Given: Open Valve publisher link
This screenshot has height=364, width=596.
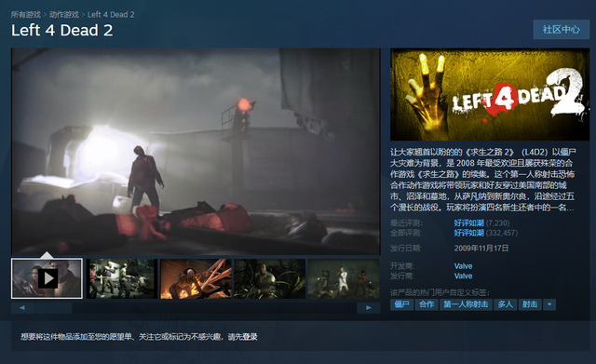Looking at the screenshot, I should click(x=463, y=276).
